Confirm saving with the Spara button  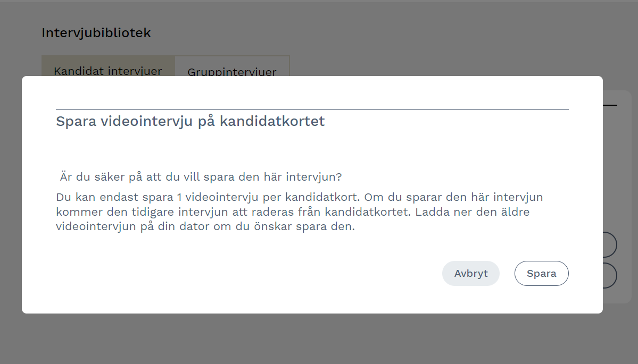pos(541,274)
